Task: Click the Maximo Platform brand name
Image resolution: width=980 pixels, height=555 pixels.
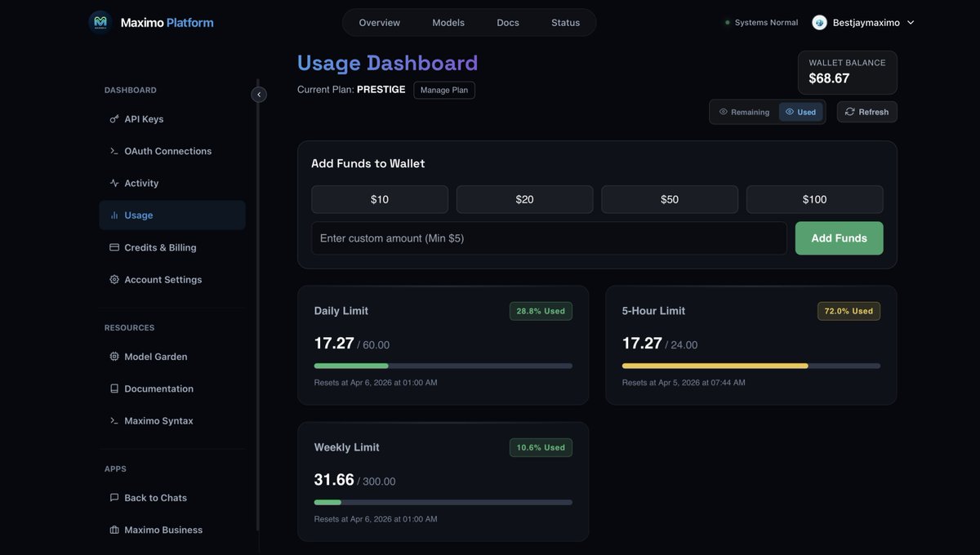Action: 167,23
